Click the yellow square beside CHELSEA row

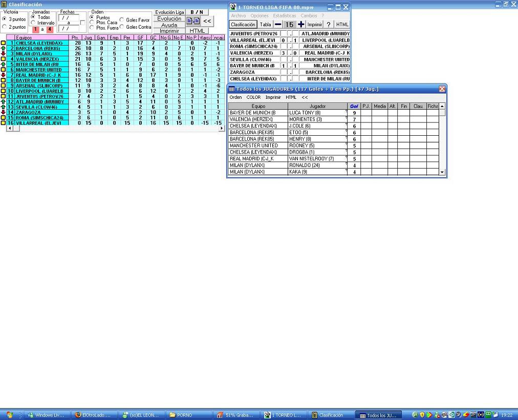tap(3, 43)
